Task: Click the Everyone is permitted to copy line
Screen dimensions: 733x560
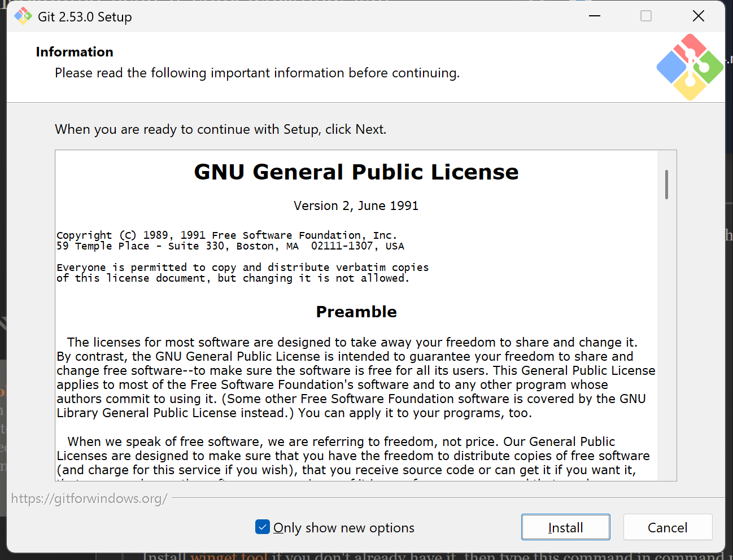Action: pyautogui.click(x=243, y=267)
